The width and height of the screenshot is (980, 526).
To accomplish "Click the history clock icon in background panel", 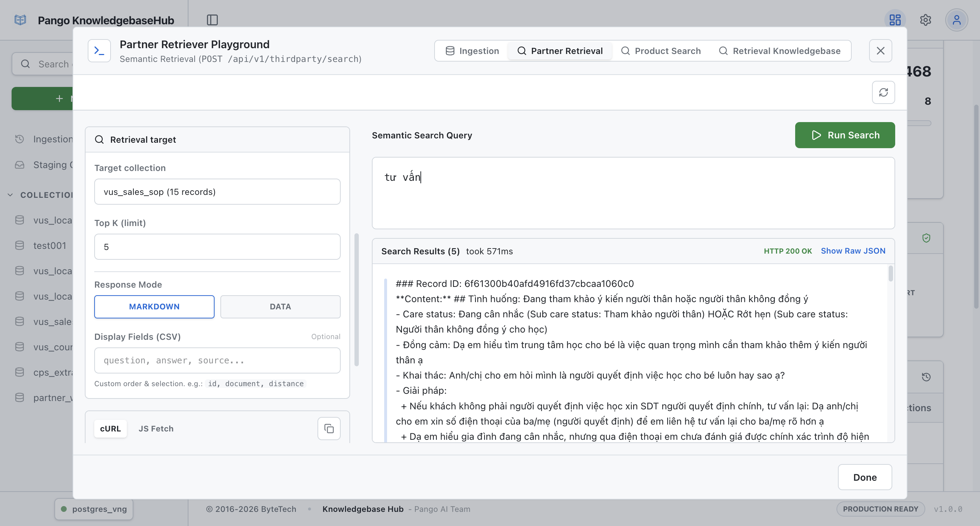I will pos(926,377).
